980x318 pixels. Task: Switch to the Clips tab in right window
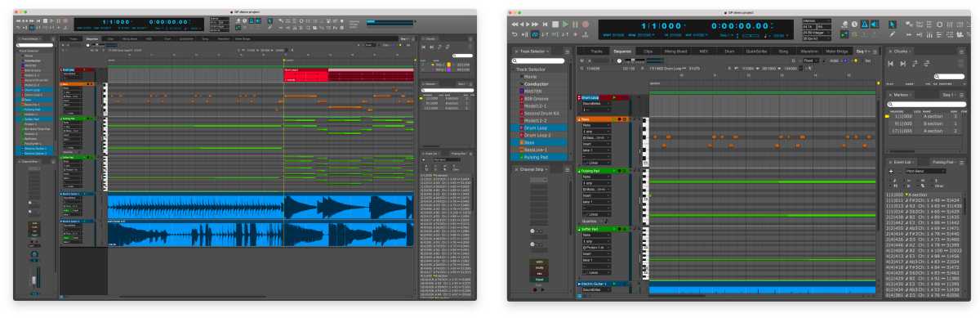(648, 52)
